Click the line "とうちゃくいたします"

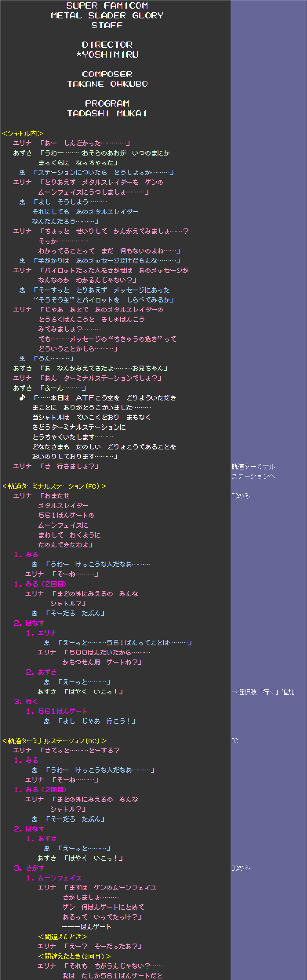[x=73, y=437]
